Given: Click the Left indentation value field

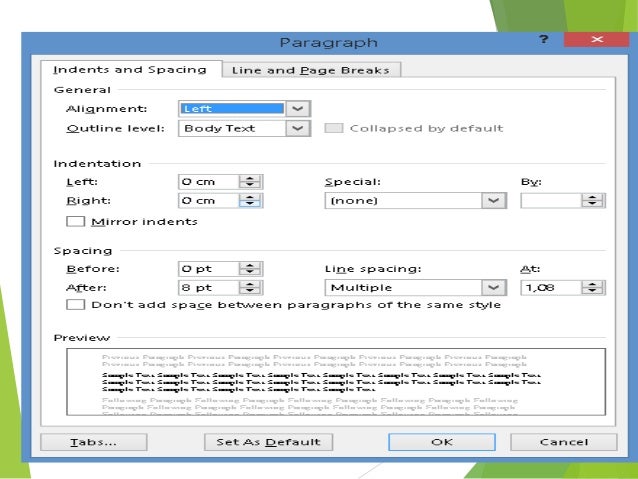Looking at the screenshot, I should click(208, 182).
